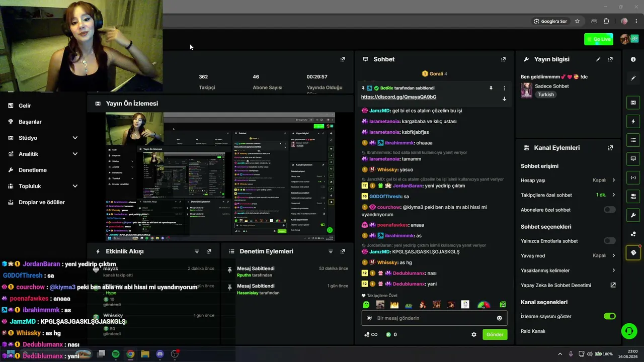Pop out the session stats panel
The image size is (644, 362).
(343, 59)
